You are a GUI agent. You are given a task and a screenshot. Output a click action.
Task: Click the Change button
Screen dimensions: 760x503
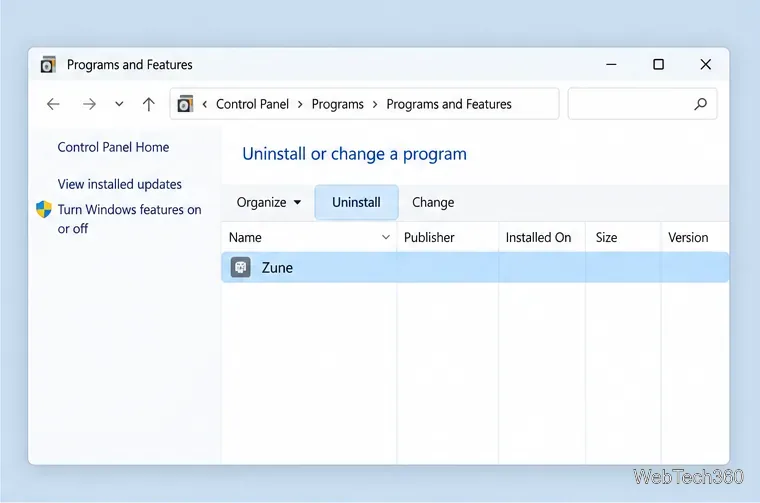433,202
